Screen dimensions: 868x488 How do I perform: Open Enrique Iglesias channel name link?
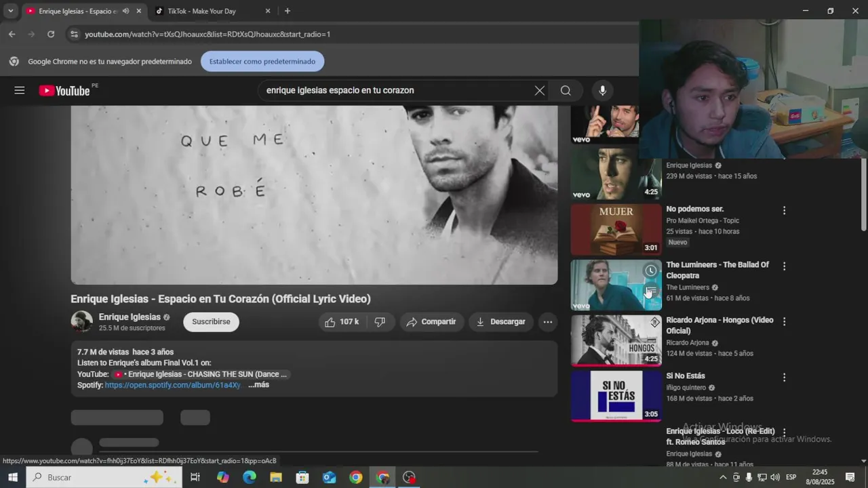click(x=130, y=317)
